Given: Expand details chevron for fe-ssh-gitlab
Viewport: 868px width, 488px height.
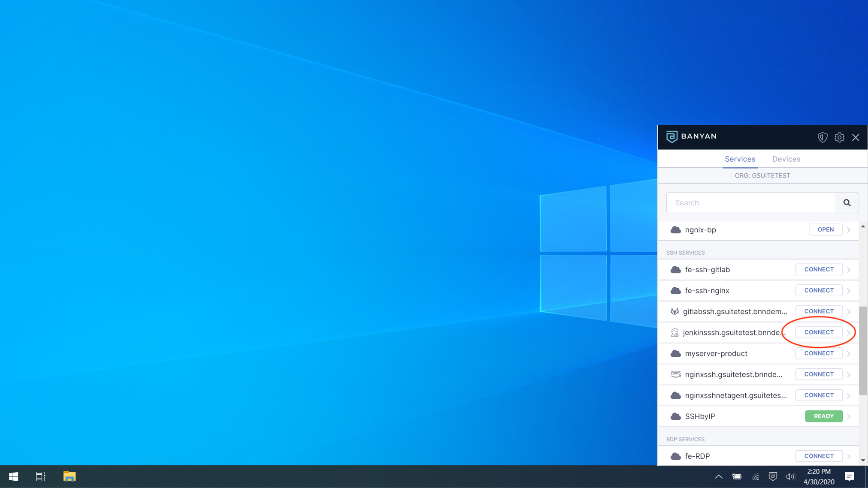Looking at the screenshot, I should (849, 270).
